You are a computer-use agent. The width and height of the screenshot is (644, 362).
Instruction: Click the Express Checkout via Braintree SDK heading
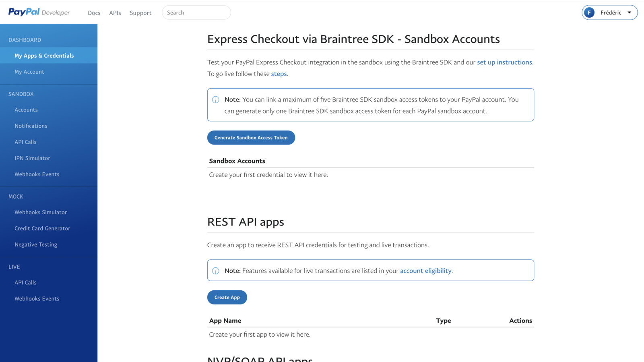point(353,39)
